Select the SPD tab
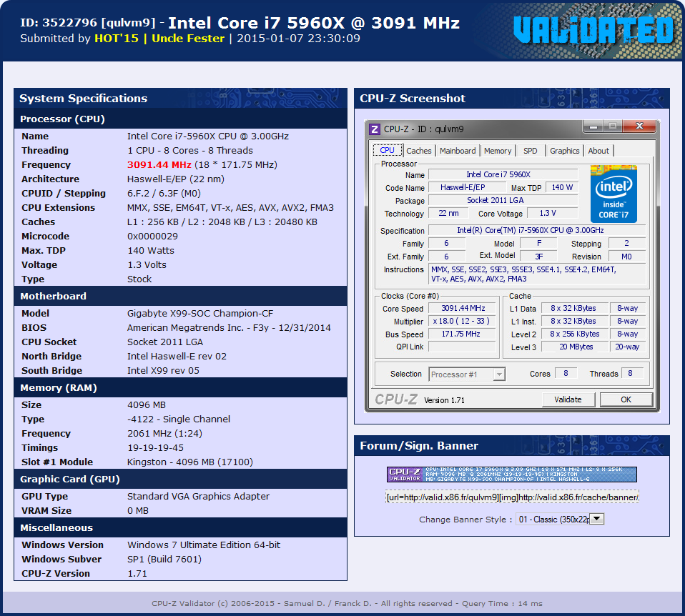This screenshot has height=616, width=685. tap(531, 151)
